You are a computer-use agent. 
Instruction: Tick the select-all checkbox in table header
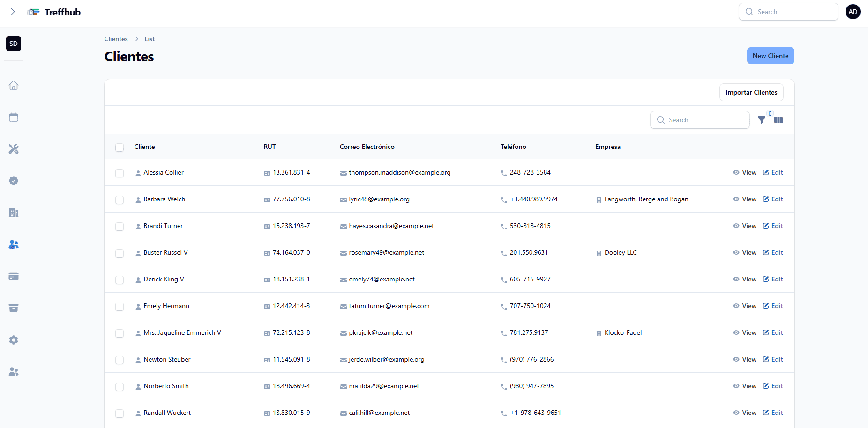point(120,147)
